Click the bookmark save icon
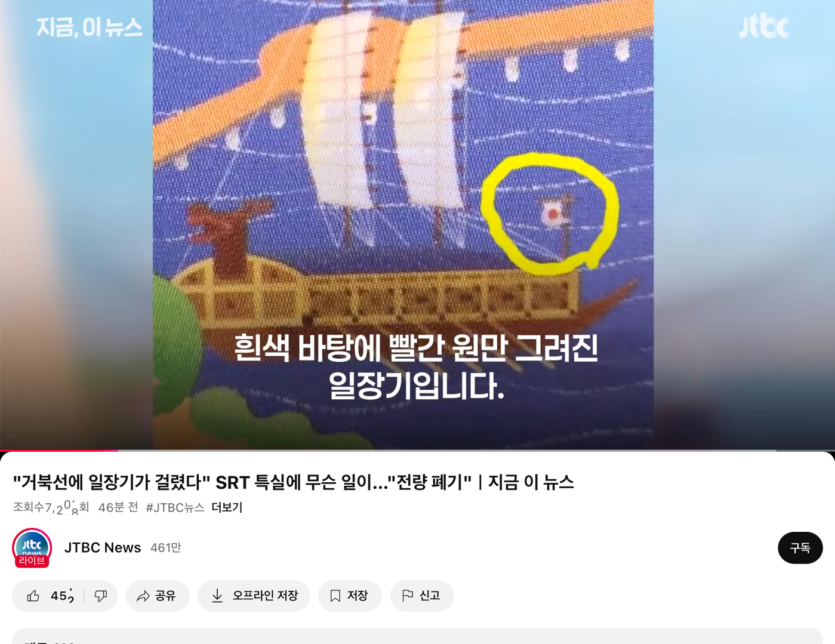 pyautogui.click(x=335, y=596)
